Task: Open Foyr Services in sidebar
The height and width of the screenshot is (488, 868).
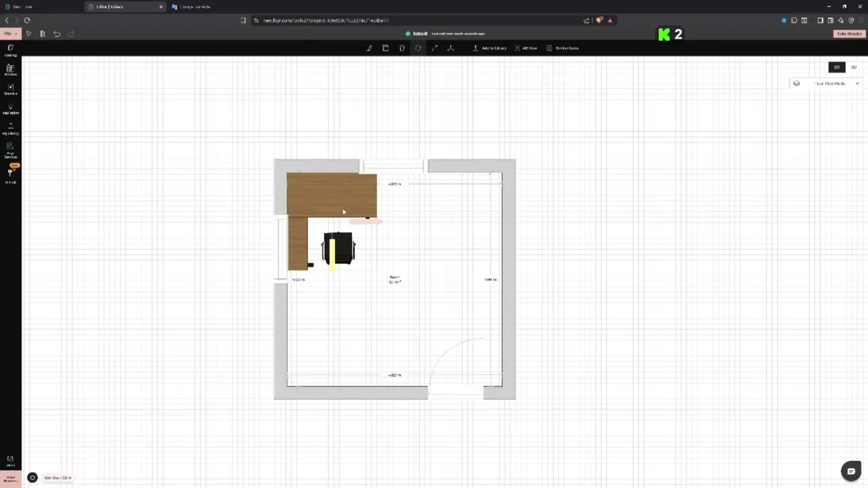Action: 10,150
